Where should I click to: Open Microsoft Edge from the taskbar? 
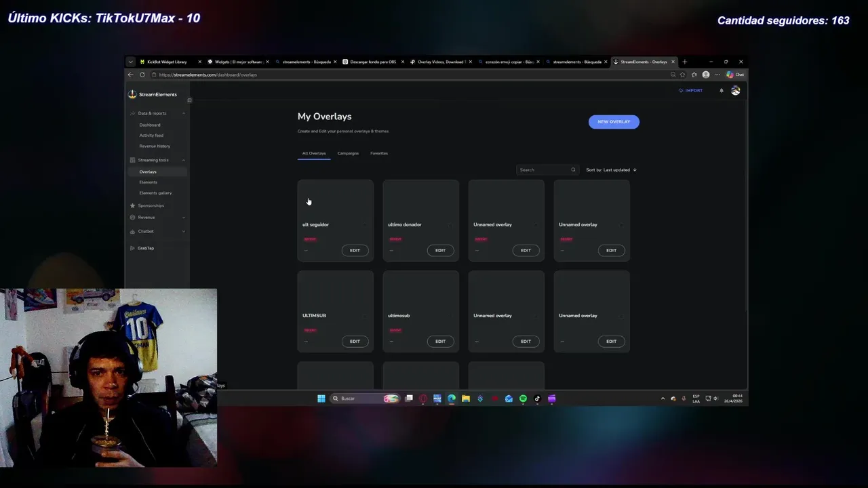point(452,399)
